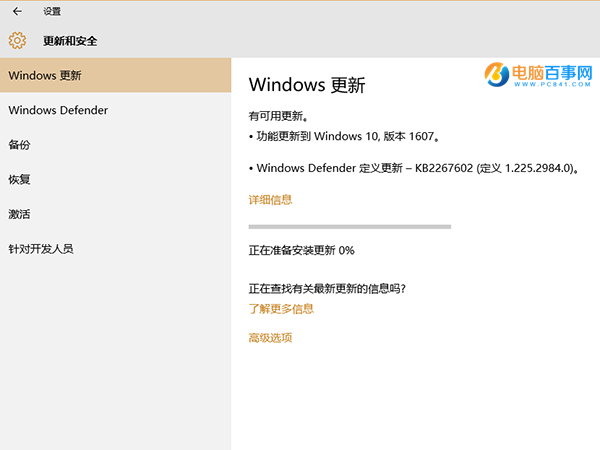This screenshot has width=600, height=450.
Task: Click the update install progress bar
Action: click(350, 227)
